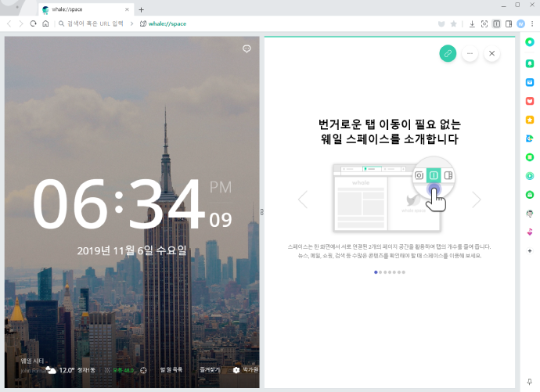
Task: Click the 12.0° temperature reading
Action: 67,370
